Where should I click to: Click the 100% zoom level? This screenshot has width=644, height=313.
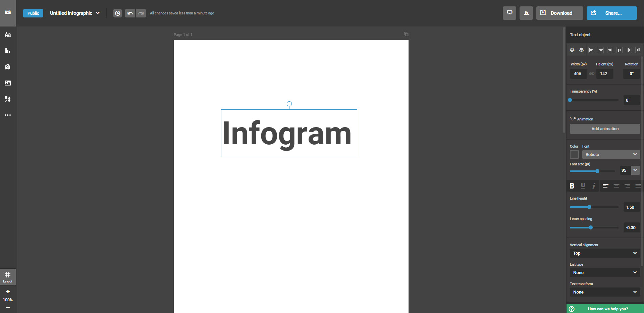click(8, 300)
